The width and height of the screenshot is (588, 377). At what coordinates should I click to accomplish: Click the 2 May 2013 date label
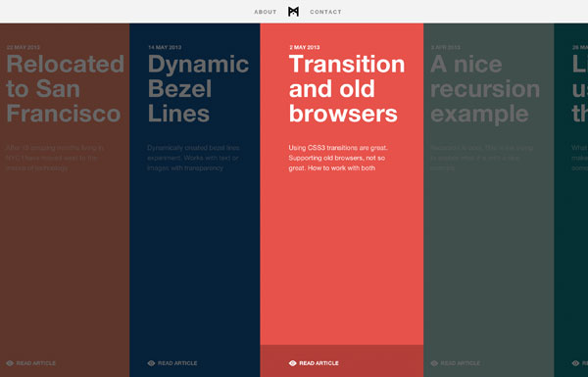pos(305,47)
